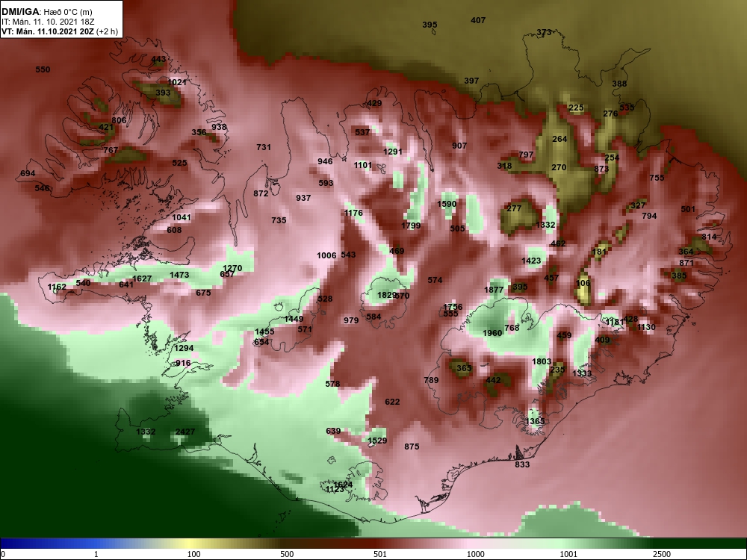Click the map value '2427'
This screenshot has height=560, width=747.
point(185,432)
